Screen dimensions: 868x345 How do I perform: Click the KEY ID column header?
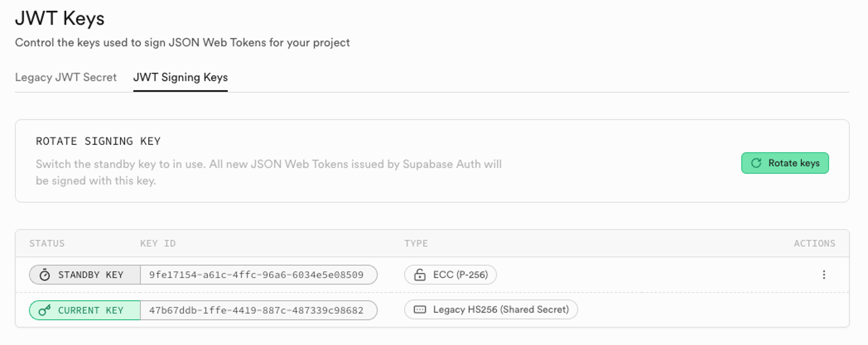point(158,244)
